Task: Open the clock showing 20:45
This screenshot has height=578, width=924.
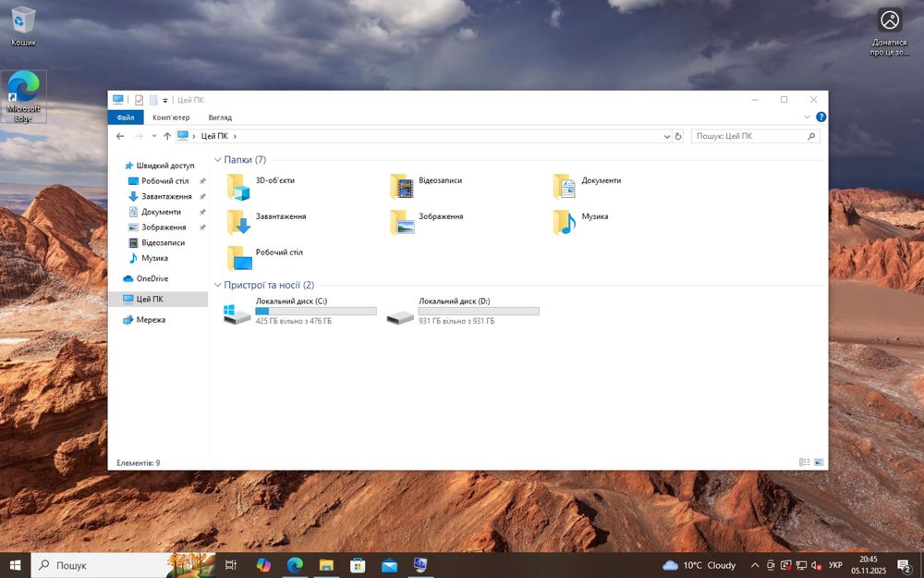Action: (x=868, y=565)
